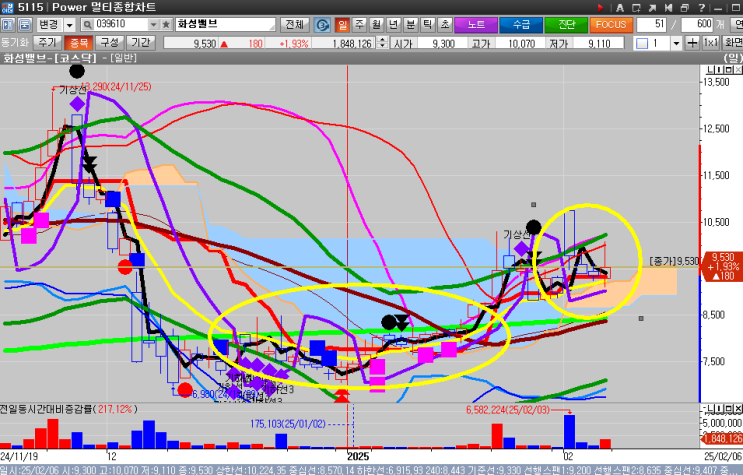Click the circular refresh '3' icon

coord(322,25)
